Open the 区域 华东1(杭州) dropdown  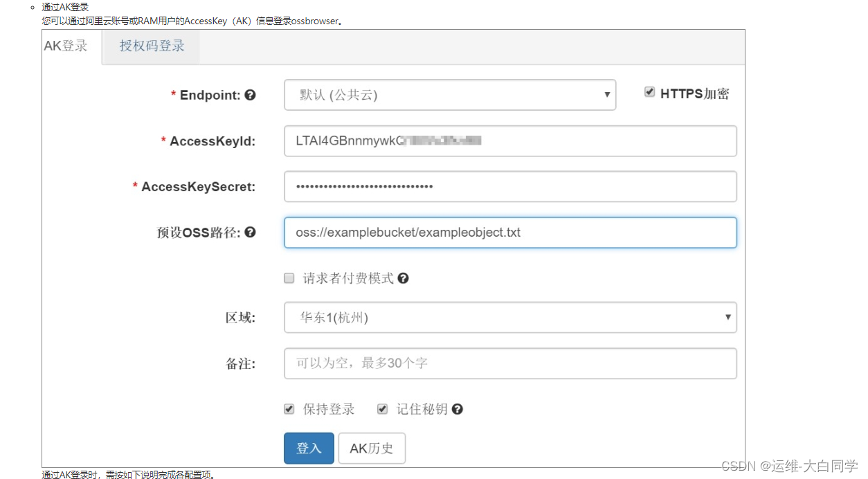pos(510,317)
